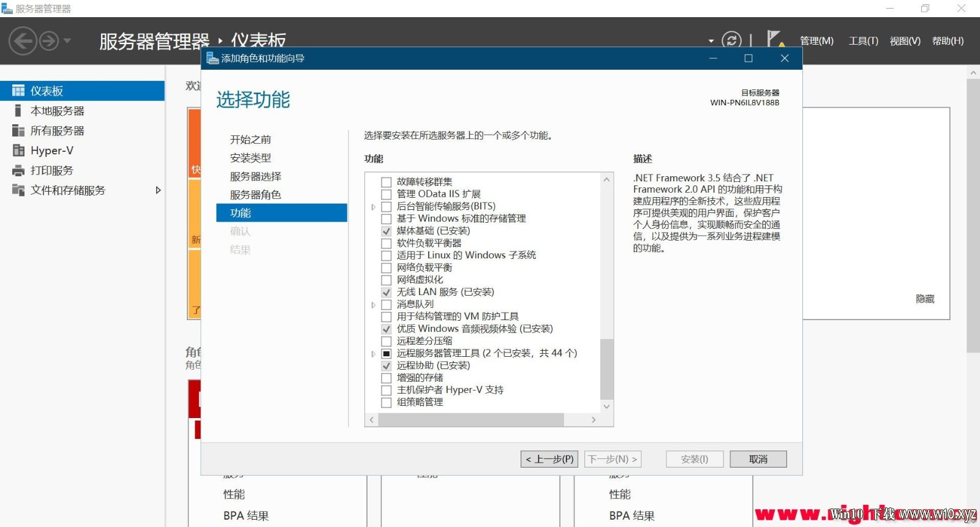Open the navigation history dropdown arrow
This screenshot has width=980, height=527.
[x=67, y=41]
